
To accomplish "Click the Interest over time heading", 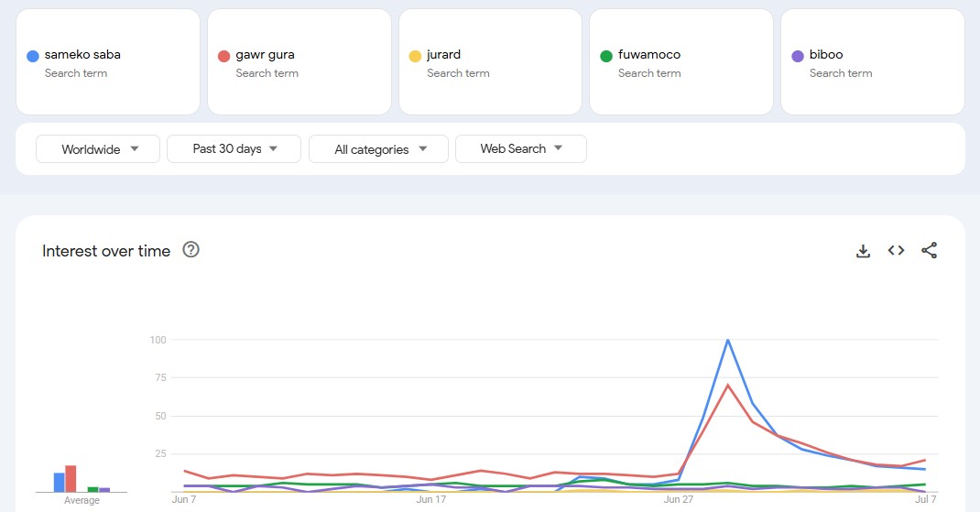I will pos(106,251).
